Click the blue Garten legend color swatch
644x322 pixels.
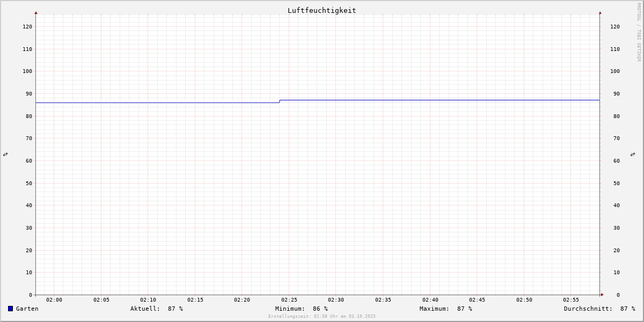10,309
